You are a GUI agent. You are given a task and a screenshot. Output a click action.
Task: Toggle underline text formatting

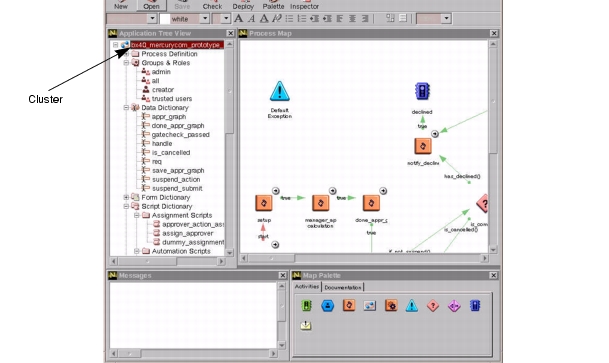click(x=264, y=18)
